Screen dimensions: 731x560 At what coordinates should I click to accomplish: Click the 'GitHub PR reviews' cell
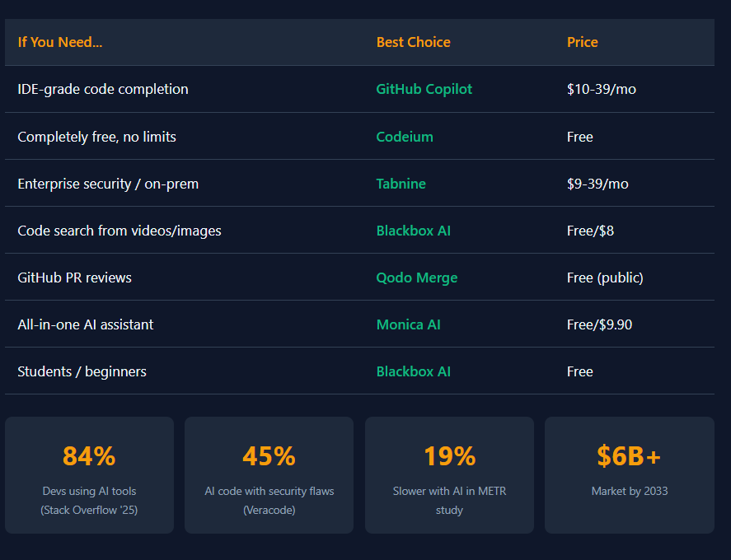[74, 278]
